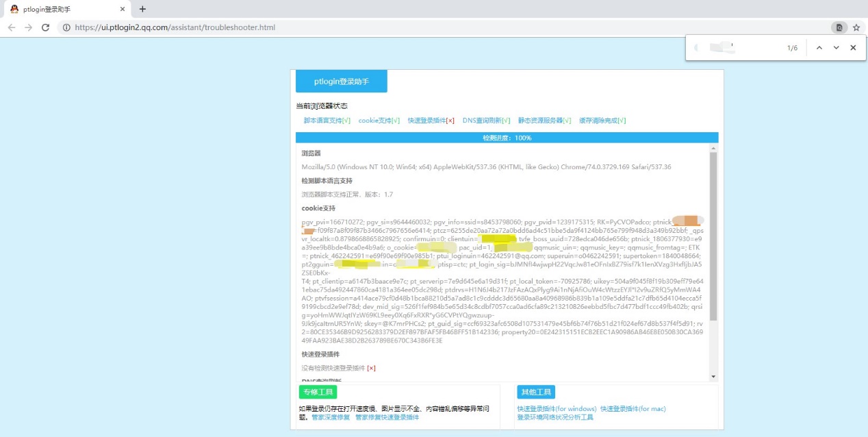Screen dimensions: 868x437
Task: Open the 登录环境网络状况分析工具 link
Action: pyautogui.click(x=555, y=417)
